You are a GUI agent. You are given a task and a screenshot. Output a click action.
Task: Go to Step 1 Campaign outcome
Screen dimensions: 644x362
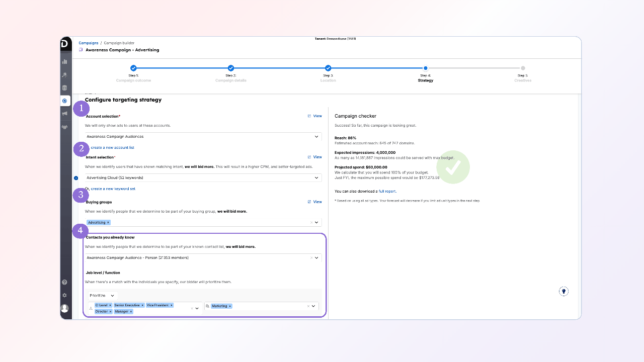click(133, 68)
